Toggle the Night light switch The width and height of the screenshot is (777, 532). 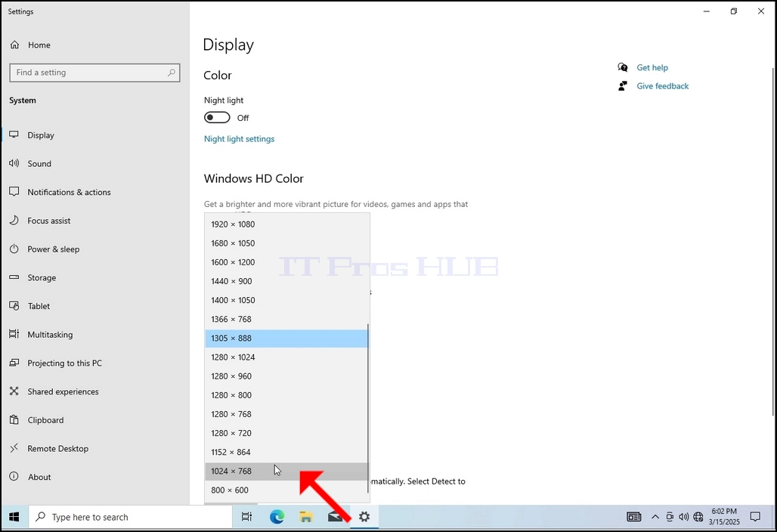pos(217,117)
